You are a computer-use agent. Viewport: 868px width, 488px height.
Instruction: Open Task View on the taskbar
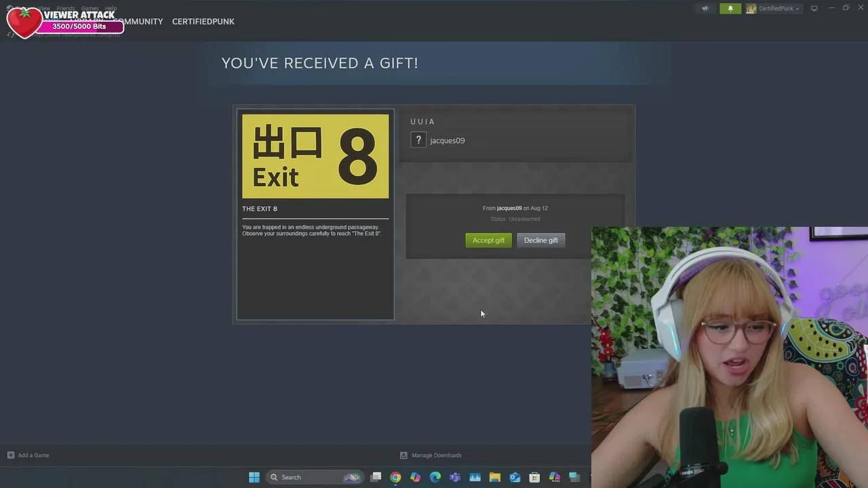(376, 477)
